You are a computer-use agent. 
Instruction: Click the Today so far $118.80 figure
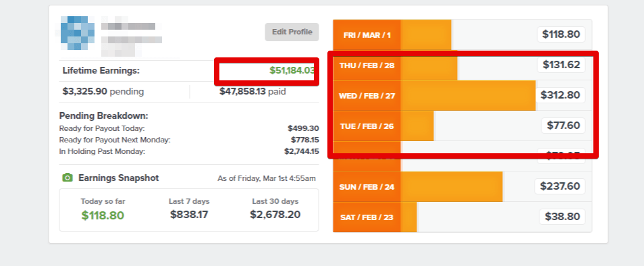(103, 215)
